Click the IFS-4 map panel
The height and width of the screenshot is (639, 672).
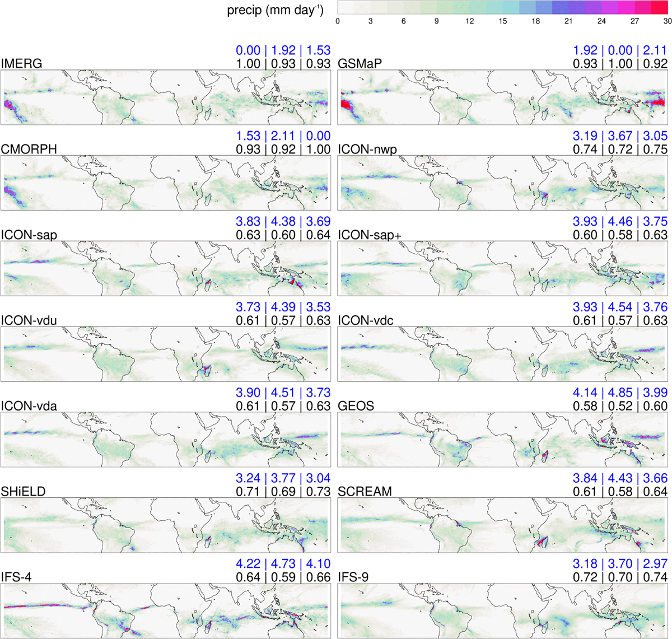166,612
